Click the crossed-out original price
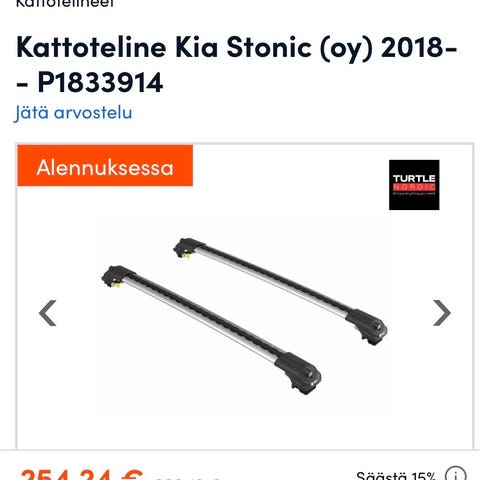The height and width of the screenshot is (480, 480). [187, 477]
